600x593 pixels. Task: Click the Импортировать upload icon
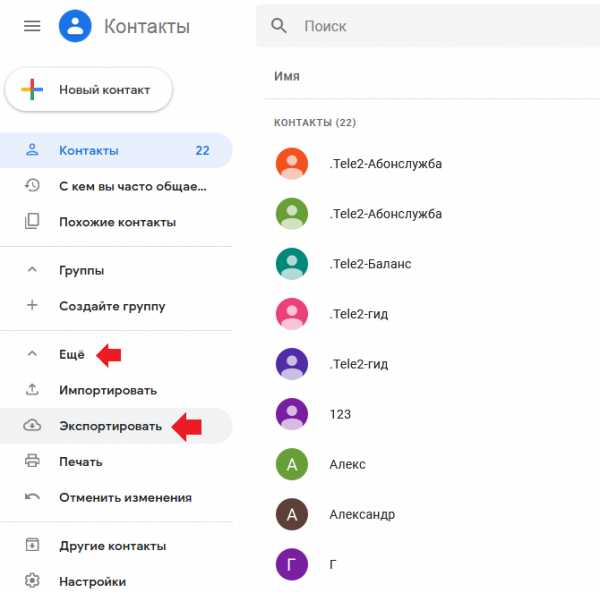tap(32, 390)
